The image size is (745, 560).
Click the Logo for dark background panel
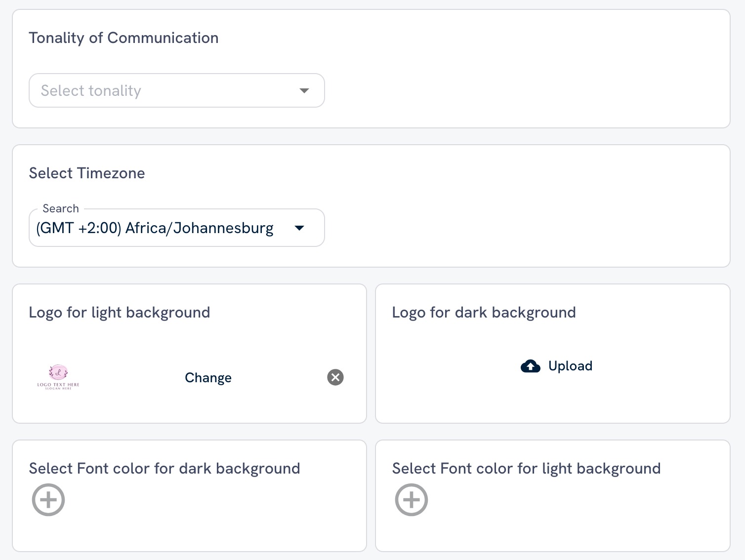click(x=484, y=312)
